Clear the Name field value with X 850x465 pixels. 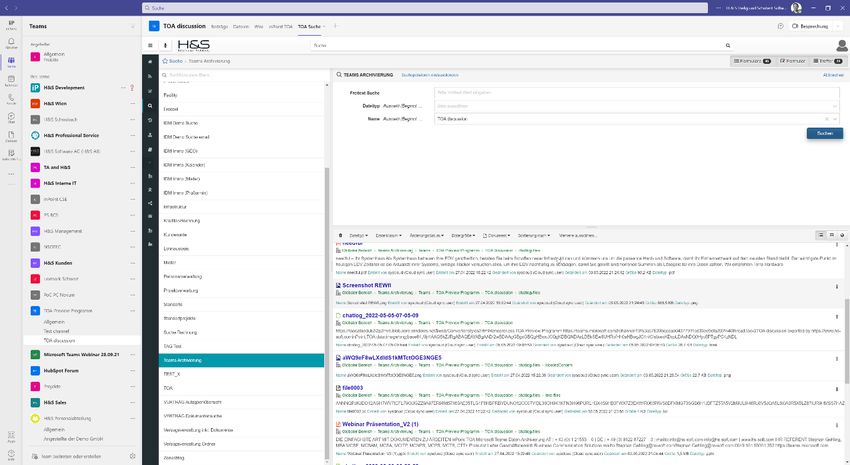click(x=827, y=119)
